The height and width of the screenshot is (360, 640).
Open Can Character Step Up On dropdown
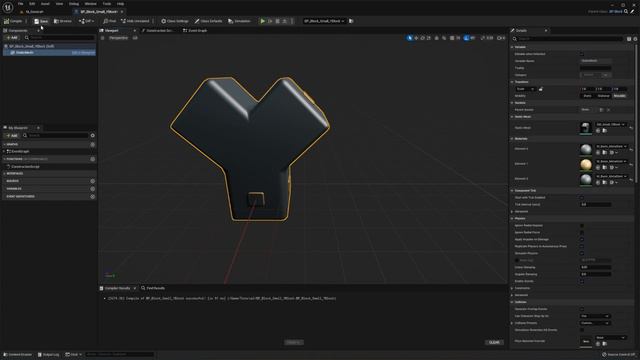[595, 316]
